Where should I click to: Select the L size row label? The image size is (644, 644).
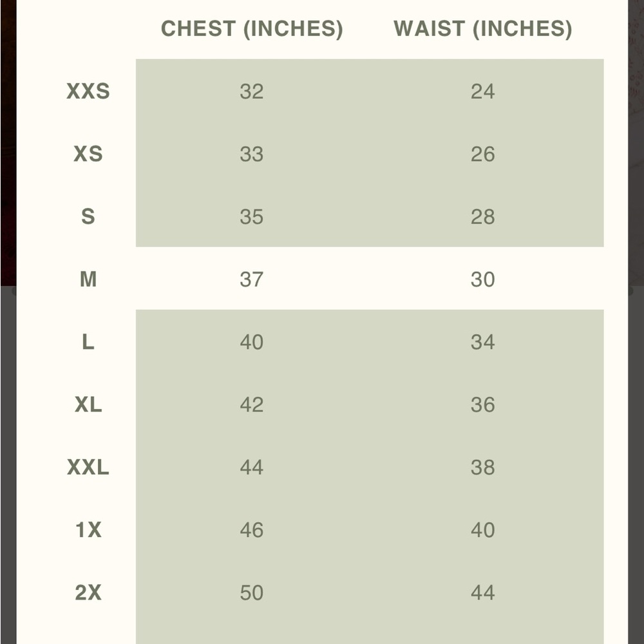(88, 342)
